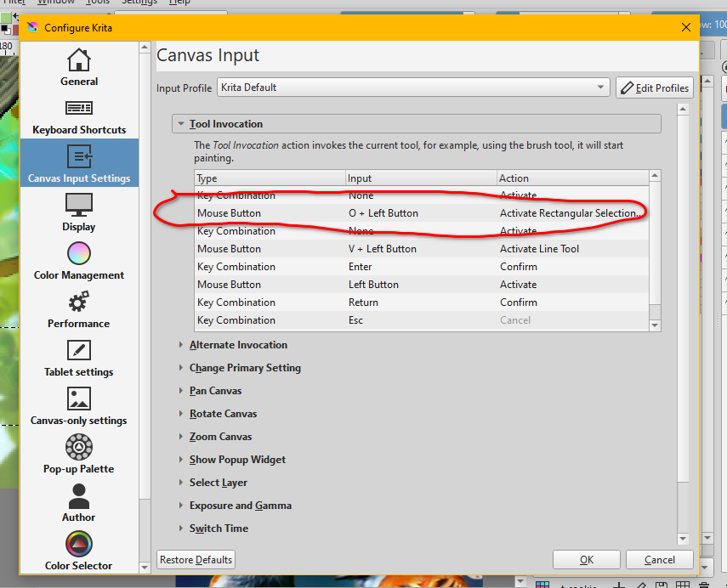Click settings panel scroll up arrow

(683, 110)
